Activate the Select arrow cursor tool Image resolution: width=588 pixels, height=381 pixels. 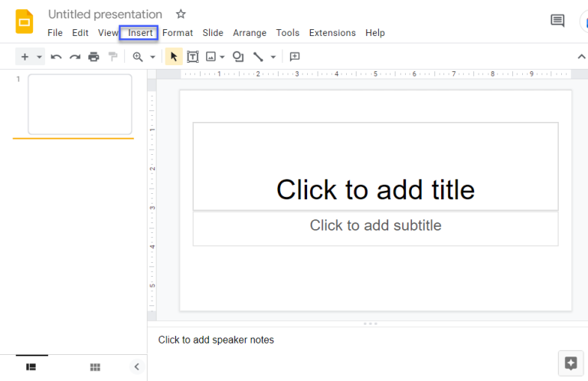pyautogui.click(x=174, y=57)
